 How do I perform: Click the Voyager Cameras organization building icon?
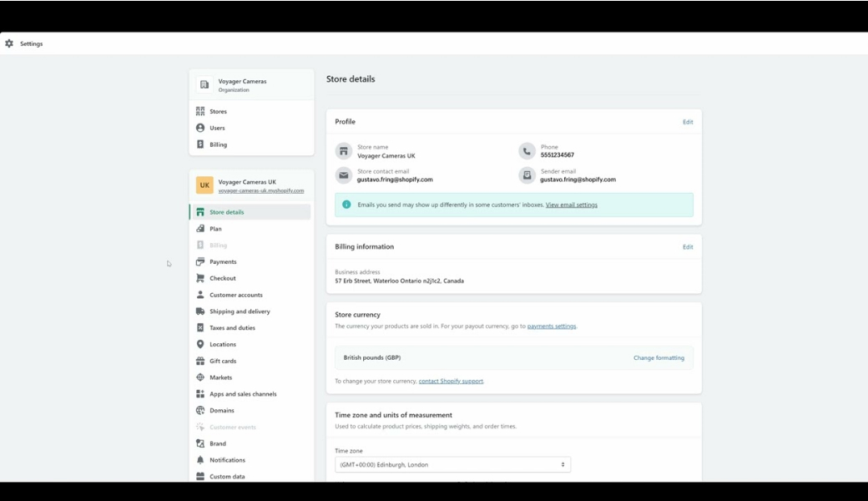(204, 84)
